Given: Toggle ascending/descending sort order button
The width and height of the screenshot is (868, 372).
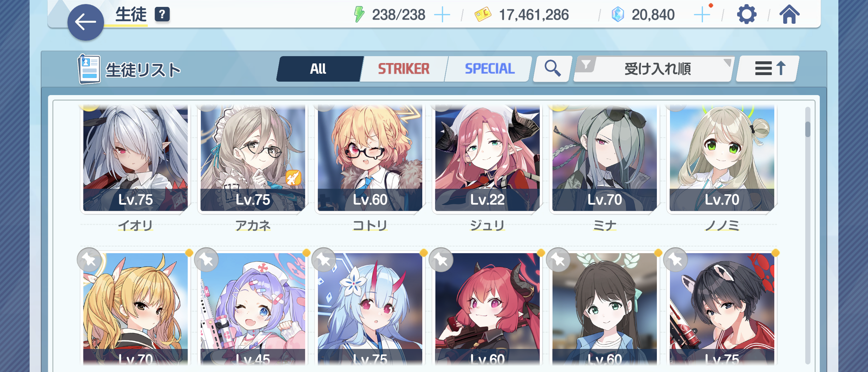Looking at the screenshot, I should click(x=768, y=69).
